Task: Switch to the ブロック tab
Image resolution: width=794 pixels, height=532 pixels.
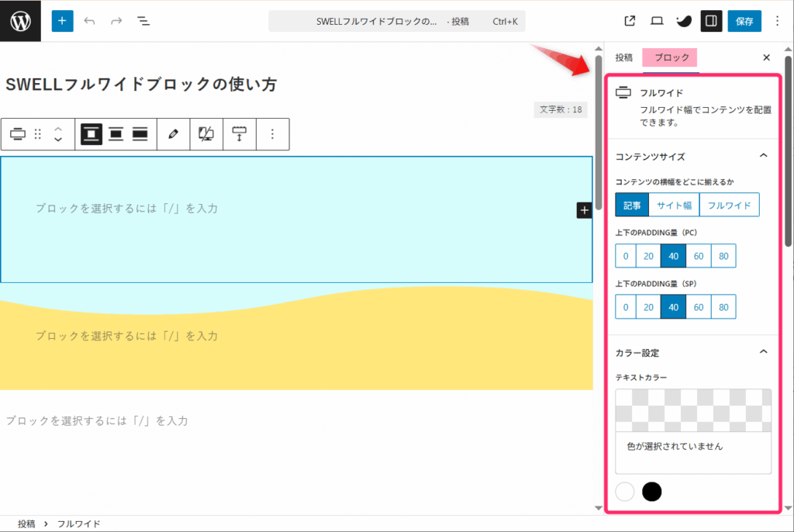Action: 671,57
